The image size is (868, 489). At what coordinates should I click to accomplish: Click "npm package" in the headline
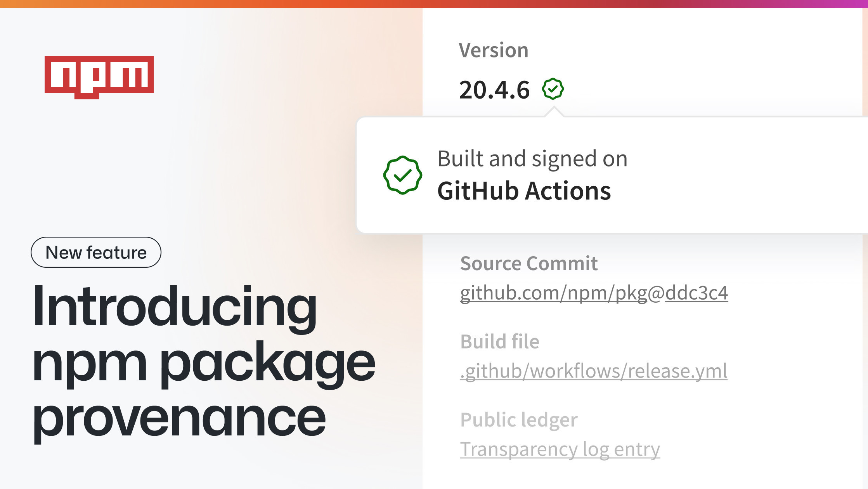click(204, 363)
